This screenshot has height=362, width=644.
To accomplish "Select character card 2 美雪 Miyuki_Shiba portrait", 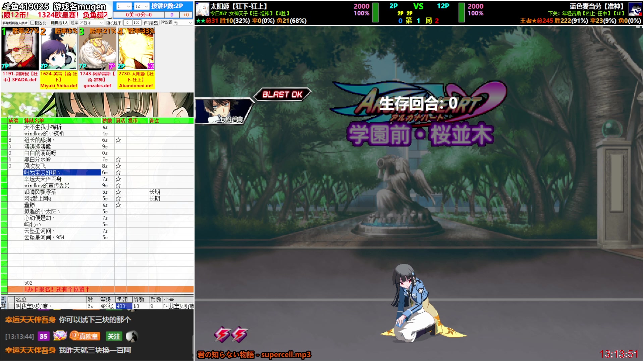I will [x=59, y=49].
